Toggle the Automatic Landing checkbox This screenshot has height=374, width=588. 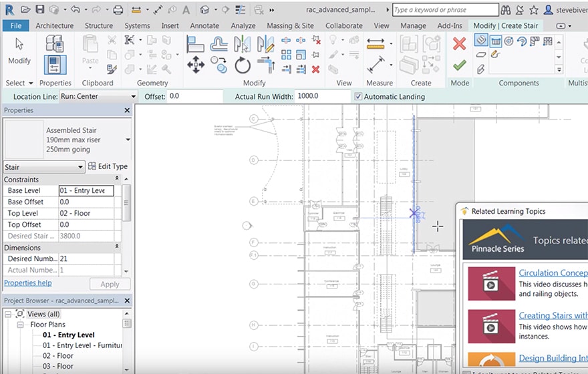click(358, 97)
